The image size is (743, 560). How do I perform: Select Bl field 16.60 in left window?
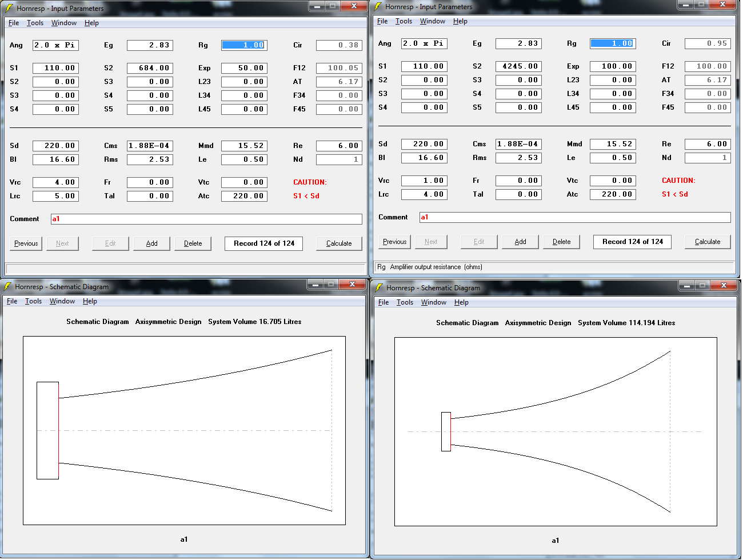pyautogui.click(x=55, y=159)
